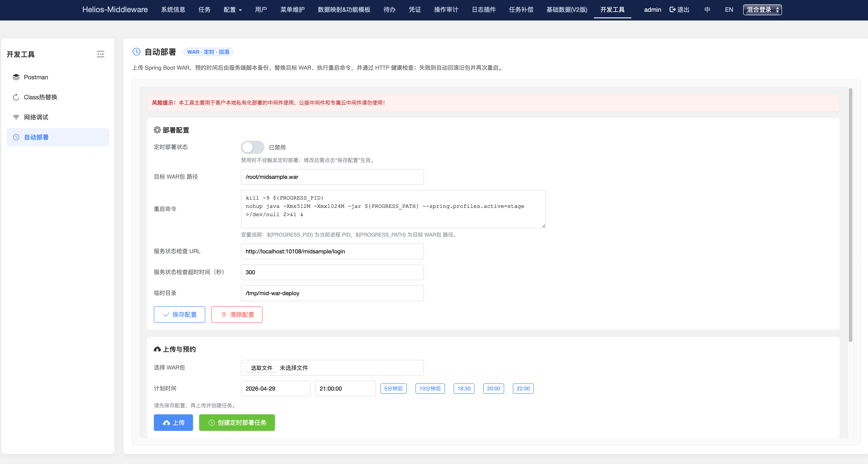Open the 日志插件 page from top navigation

[483, 10]
